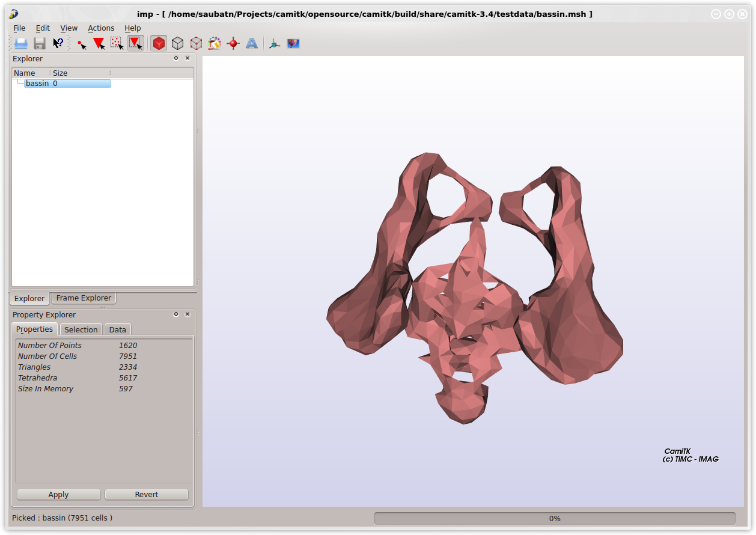This screenshot has width=756, height=535.
Task: Toggle points rendering mode cube
Action: 196,43
